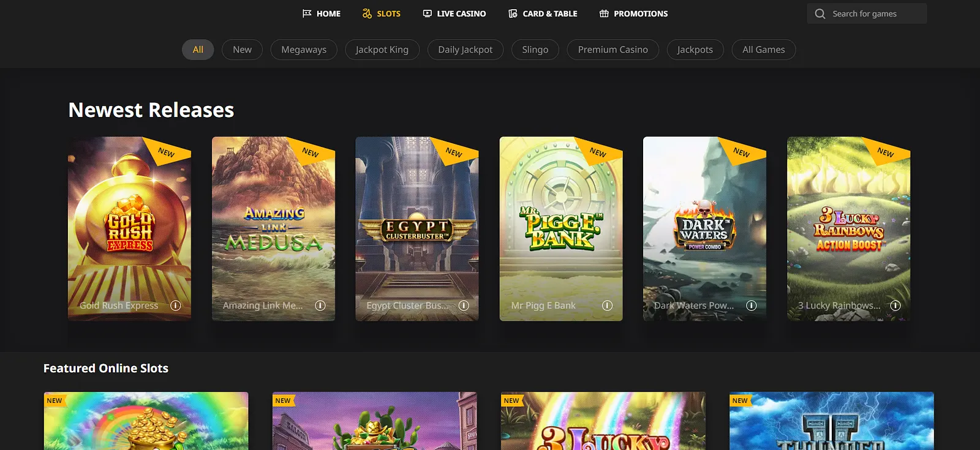This screenshot has height=450, width=980.
Task: Open the Card & Table section
Action: (x=543, y=13)
